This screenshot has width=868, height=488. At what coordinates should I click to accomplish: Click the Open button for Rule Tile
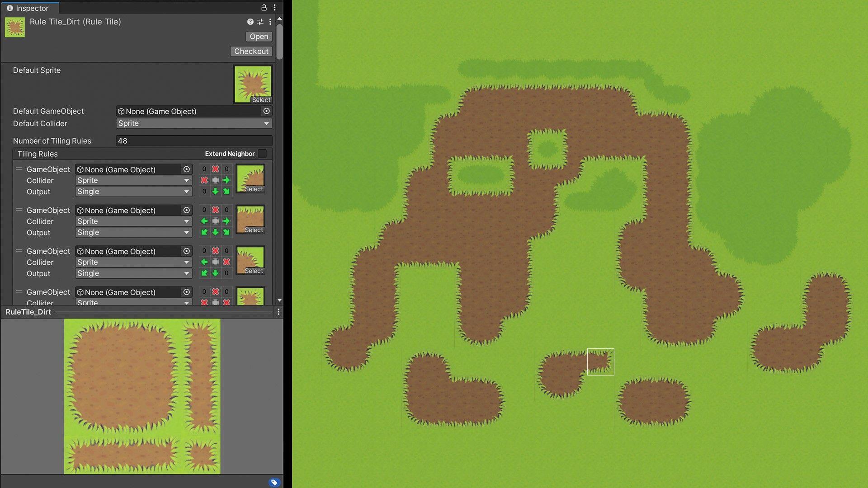(x=258, y=36)
